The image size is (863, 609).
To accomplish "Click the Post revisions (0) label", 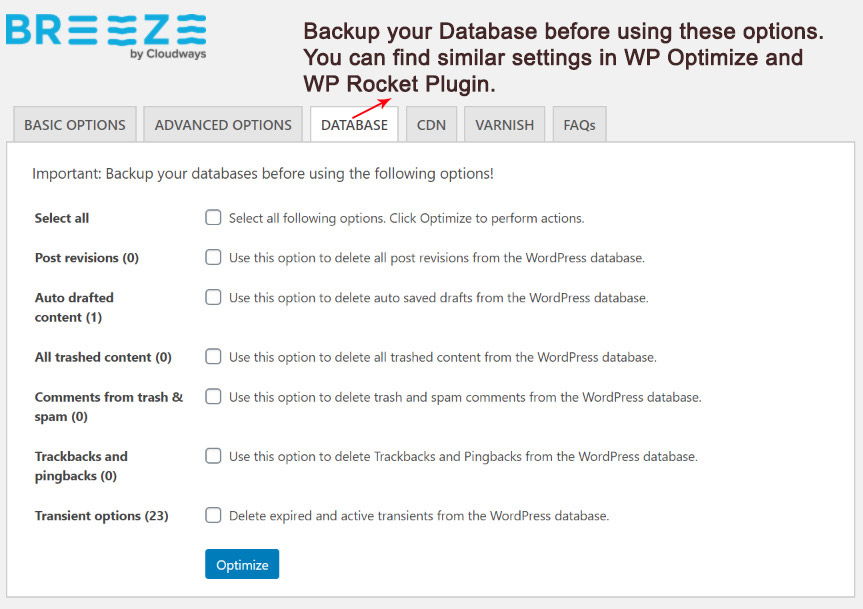I will 86,257.
